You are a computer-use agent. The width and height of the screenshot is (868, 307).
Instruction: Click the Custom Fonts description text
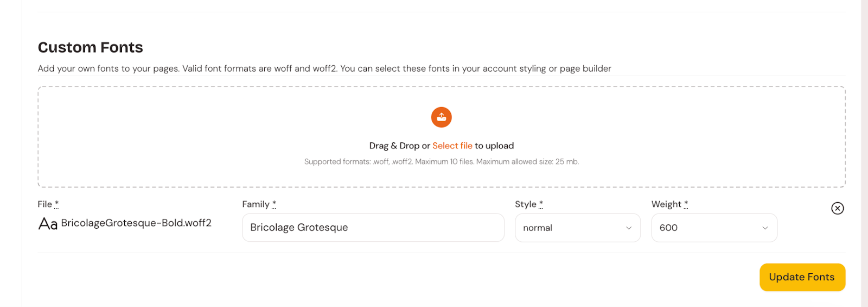point(324,68)
